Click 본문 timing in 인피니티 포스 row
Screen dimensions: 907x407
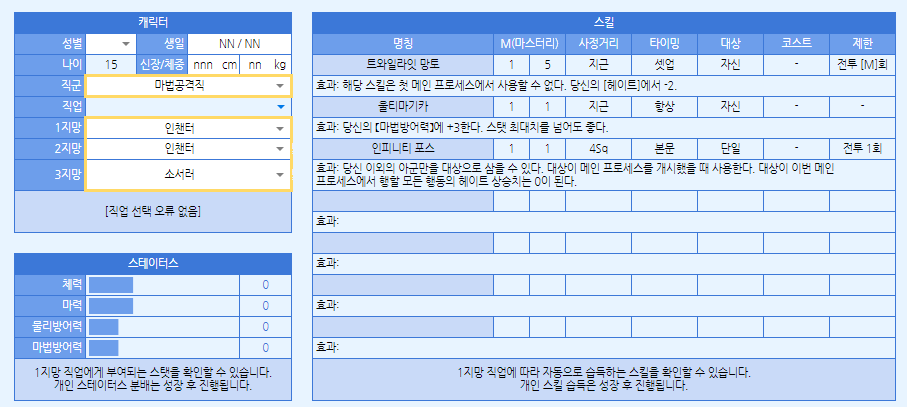tap(665, 149)
